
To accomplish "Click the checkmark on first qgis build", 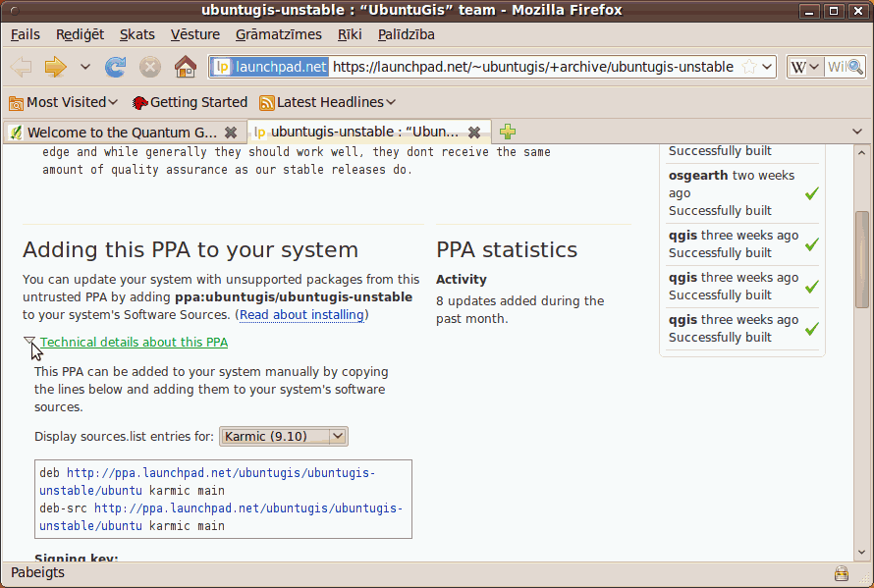I will pyautogui.click(x=812, y=244).
